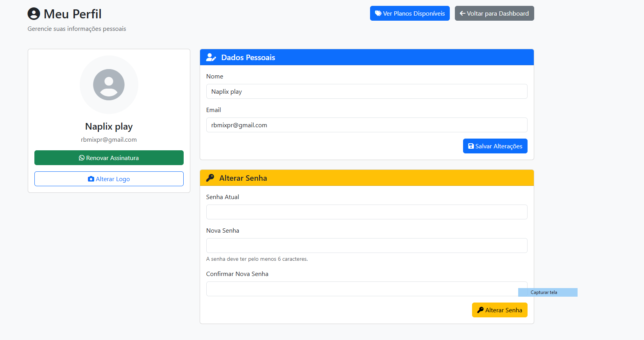Click the left arrow icon for Dashboard

462,13
